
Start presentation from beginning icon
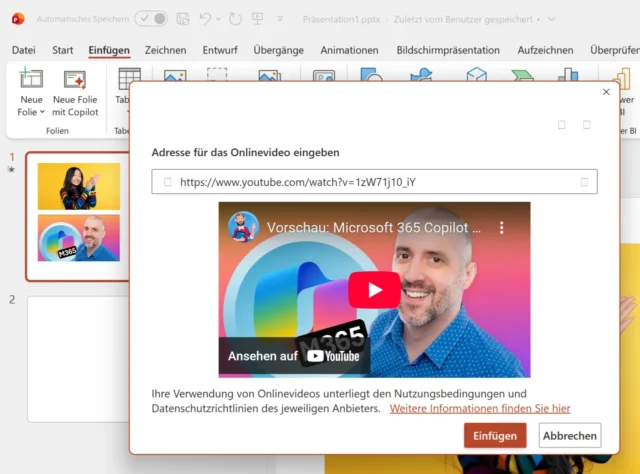point(258,19)
